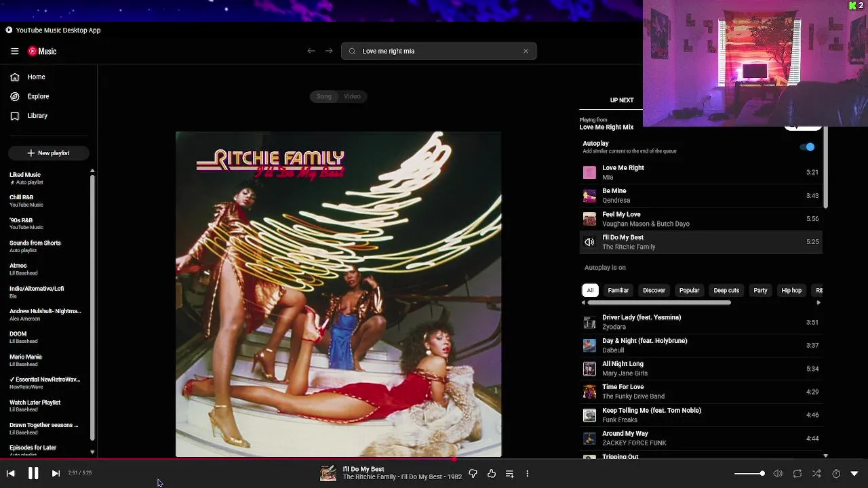
Task: Open the sleep timer
Action: point(836,474)
